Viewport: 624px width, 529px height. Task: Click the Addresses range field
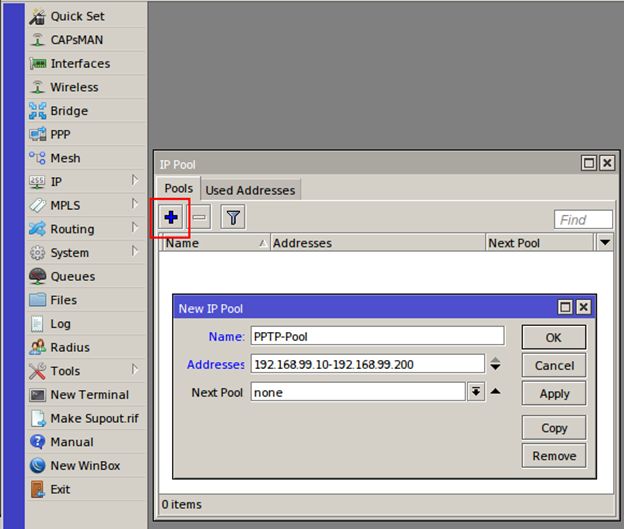pos(367,364)
